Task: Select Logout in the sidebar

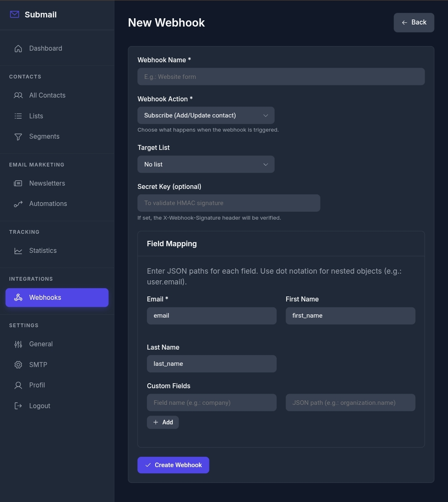Action: [x=57, y=406]
